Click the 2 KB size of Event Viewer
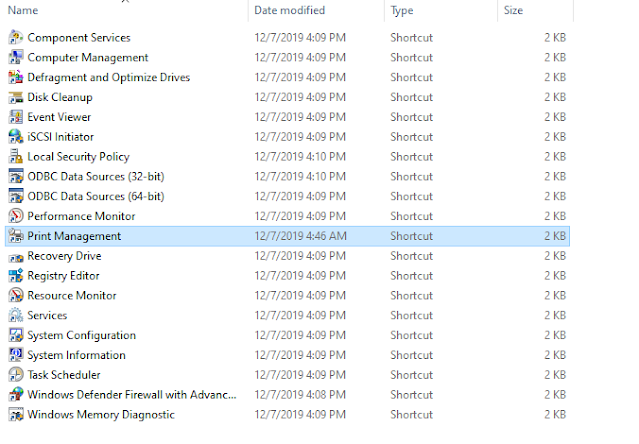This screenshot has width=639, height=444. click(555, 117)
